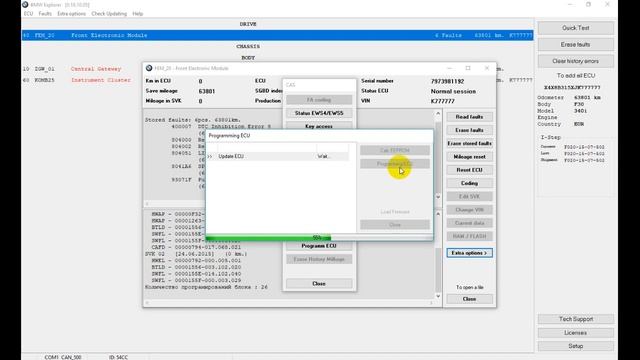Expand the Extra options > button
The image size is (640, 360).
click(469, 253)
